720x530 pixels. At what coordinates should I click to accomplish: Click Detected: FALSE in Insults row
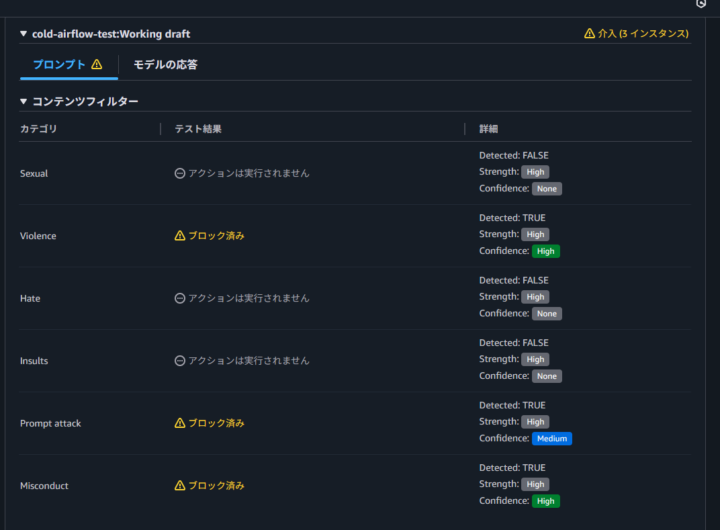coord(513,343)
